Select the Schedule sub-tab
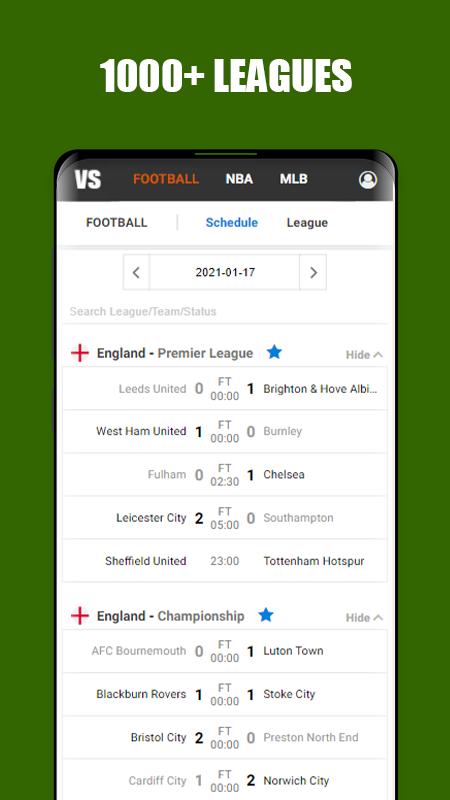The width and height of the screenshot is (450, 800). (232, 222)
